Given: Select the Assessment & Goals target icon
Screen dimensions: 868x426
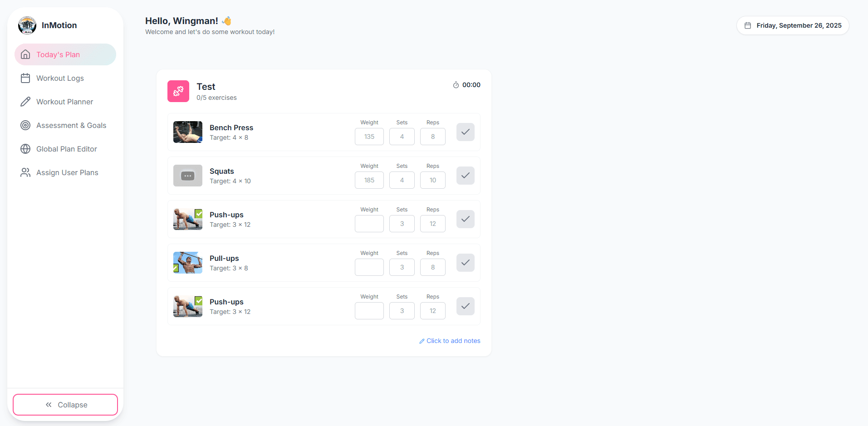Looking at the screenshot, I should 25,125.
